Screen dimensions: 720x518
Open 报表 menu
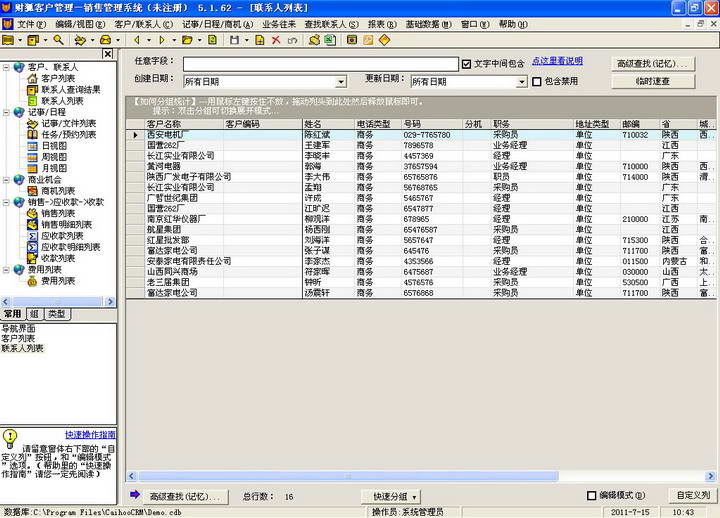pyautogui.click(x=382, y=24)
